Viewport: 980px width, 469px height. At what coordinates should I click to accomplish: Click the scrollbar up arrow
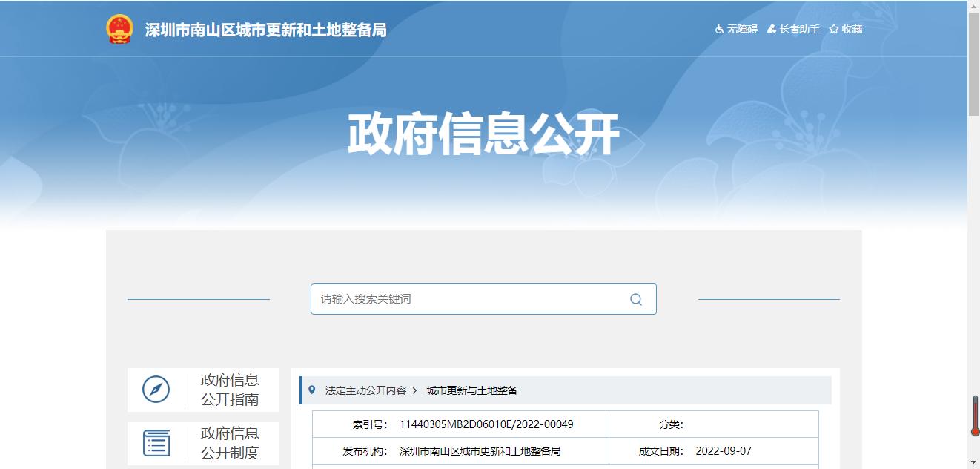973,6
